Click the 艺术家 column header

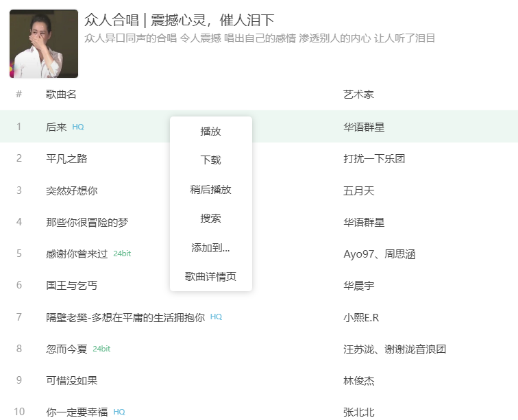[358, 94]
